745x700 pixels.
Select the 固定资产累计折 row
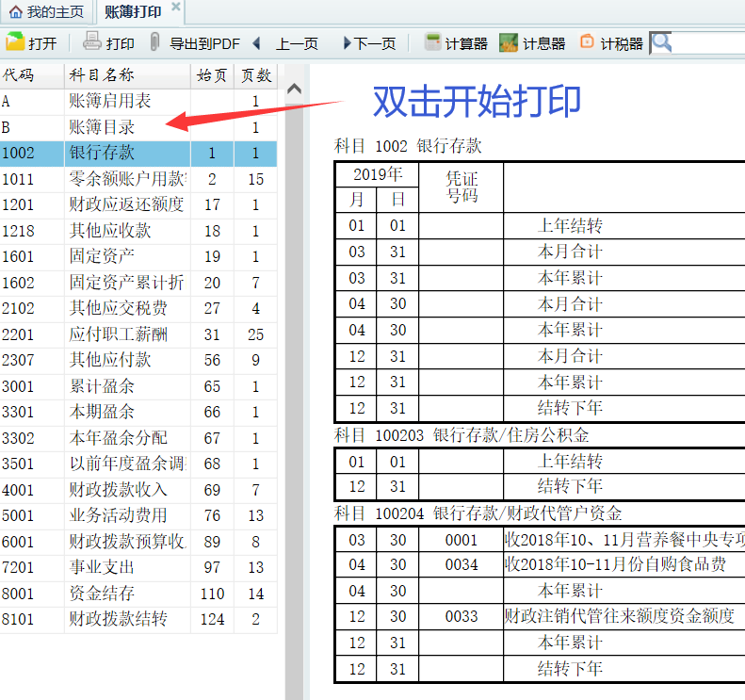(138, 283)
